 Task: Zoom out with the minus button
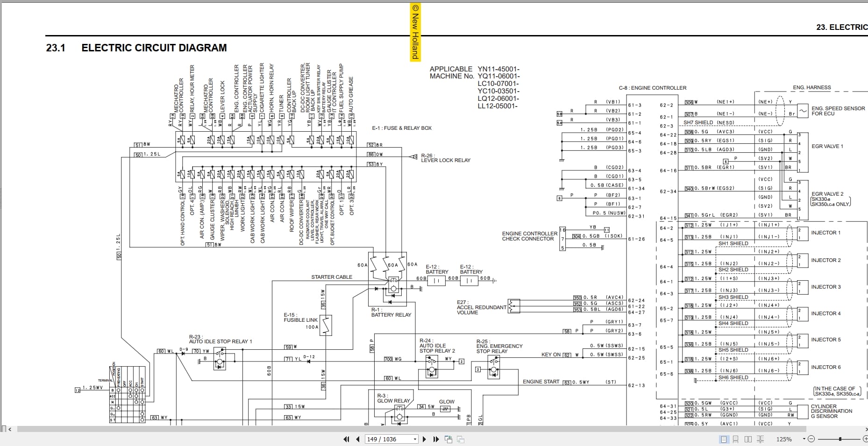click(x=811, y=439)
